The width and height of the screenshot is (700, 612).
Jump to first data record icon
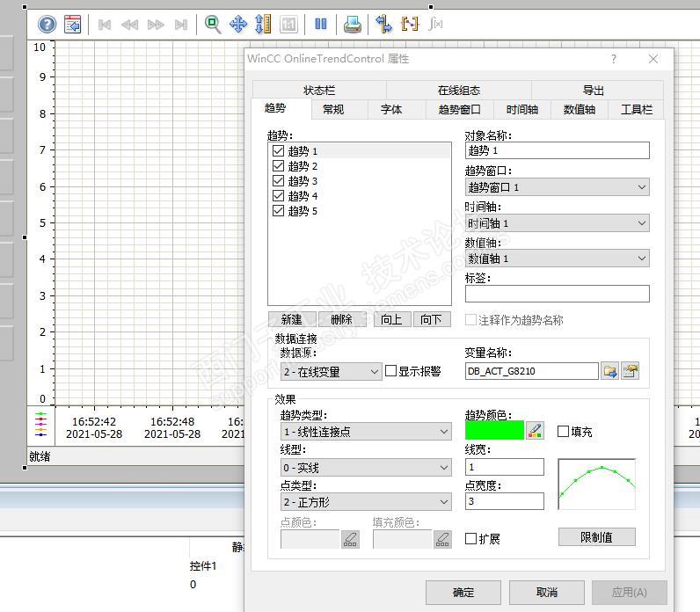point(104,24)
